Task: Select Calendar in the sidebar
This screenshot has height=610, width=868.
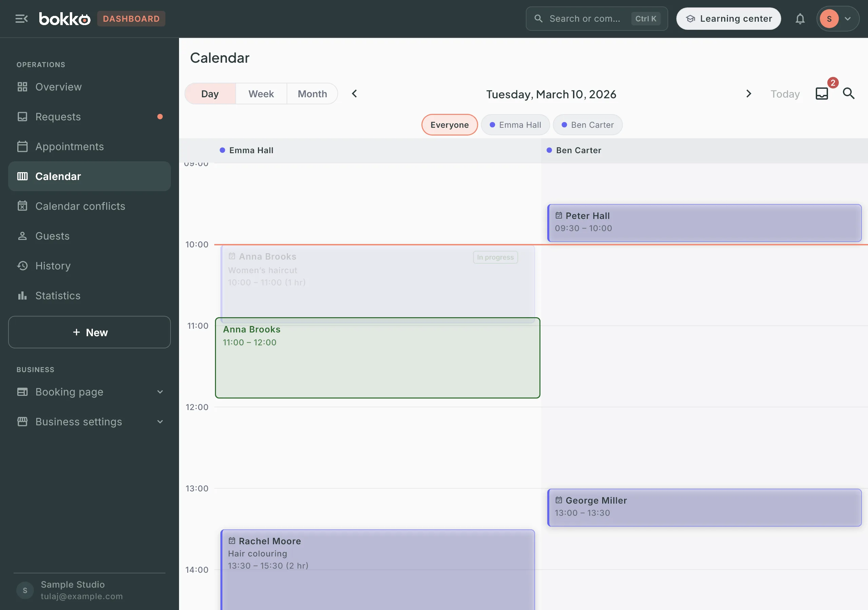Action: click(89, 176)
